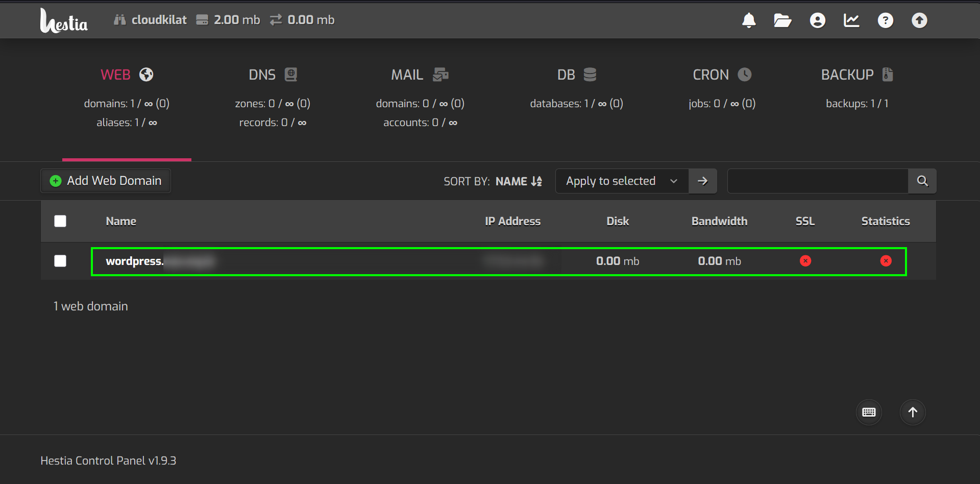Viewport: 980px width, 484px height.
Task: Focus the search input field
Action: [x=817, y=181]
